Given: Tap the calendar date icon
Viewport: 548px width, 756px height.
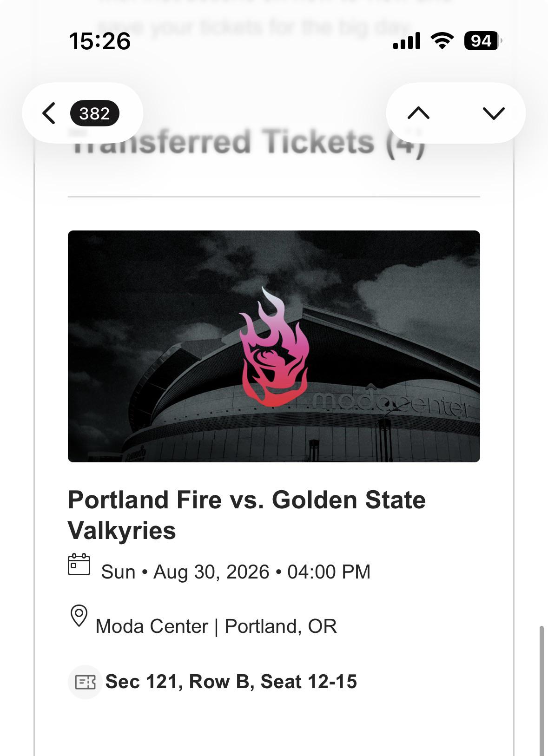Looking at the screenshot, I should [x=79, y=565].
